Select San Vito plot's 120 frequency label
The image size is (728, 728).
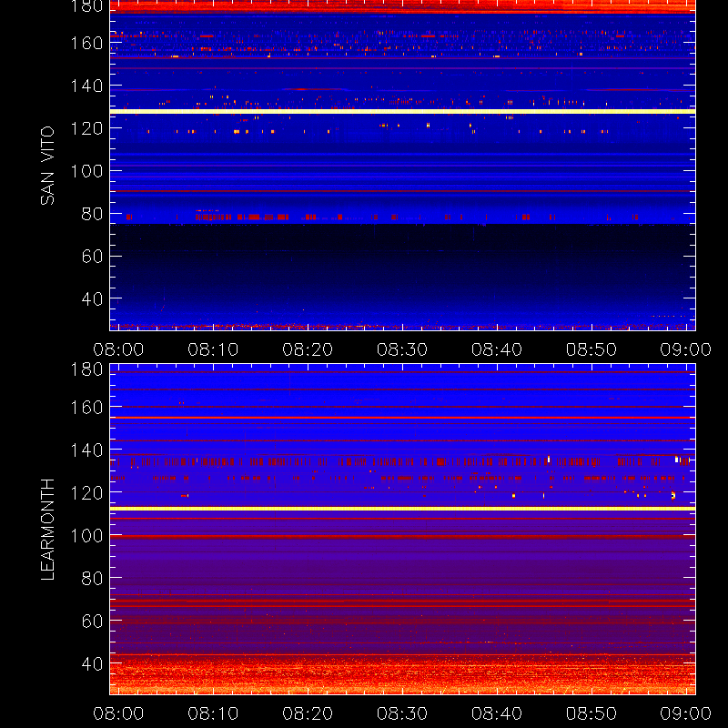point(86,128)
